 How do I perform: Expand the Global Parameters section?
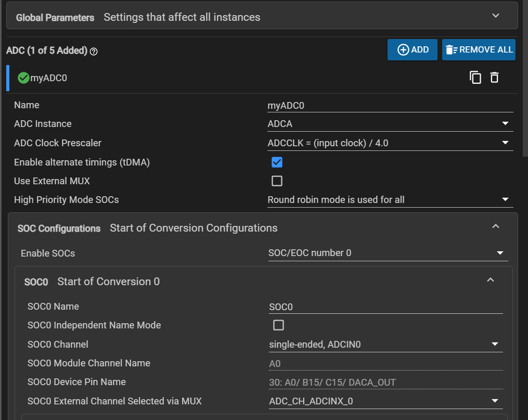pyautogui.click(x=495, y=16)
